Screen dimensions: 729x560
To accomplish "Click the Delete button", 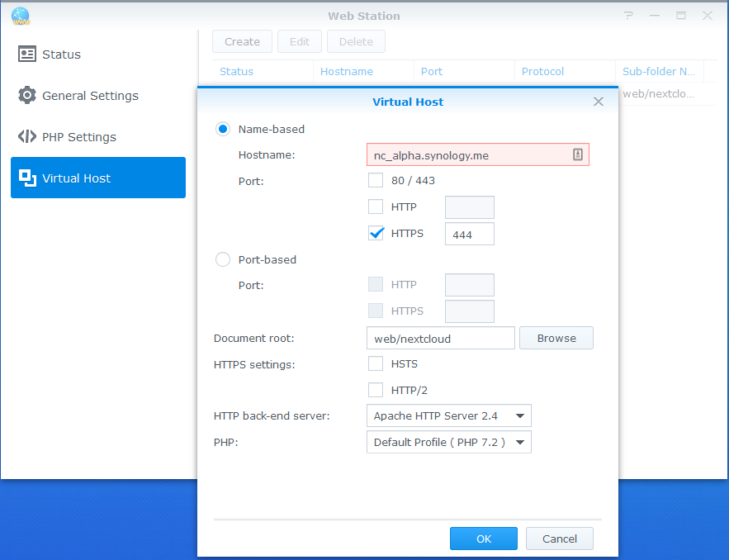I will (356, 41).
